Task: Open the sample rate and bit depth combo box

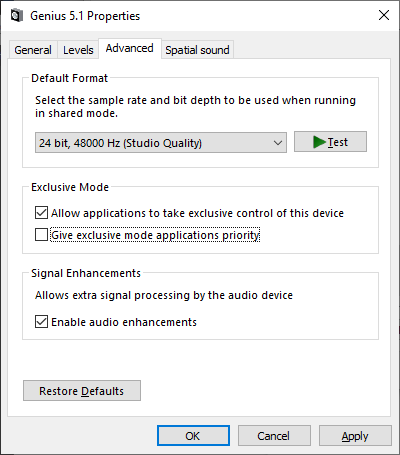Action: [161, 143]
